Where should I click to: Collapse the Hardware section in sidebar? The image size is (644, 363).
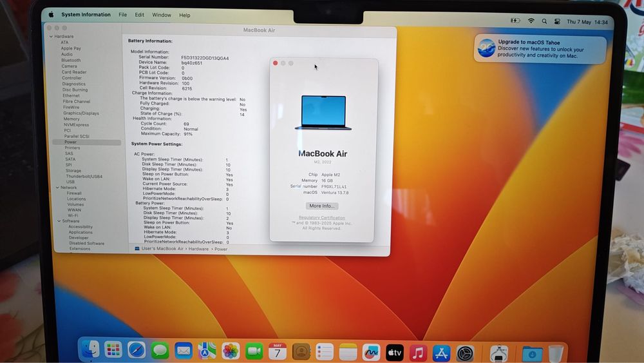click(x=51, y=36)
